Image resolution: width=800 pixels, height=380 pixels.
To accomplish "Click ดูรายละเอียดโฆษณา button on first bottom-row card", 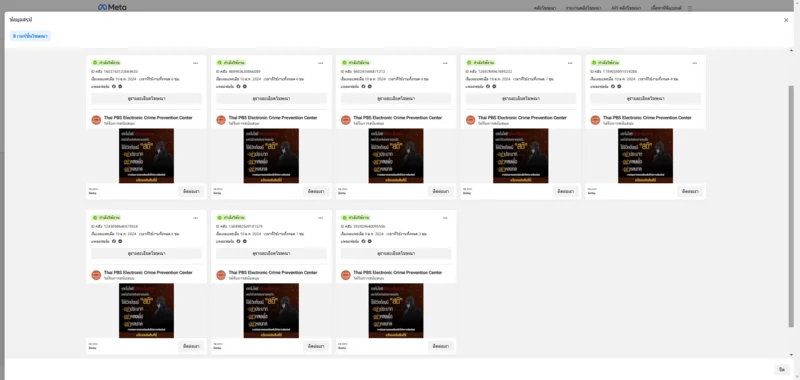I will 146,254.
